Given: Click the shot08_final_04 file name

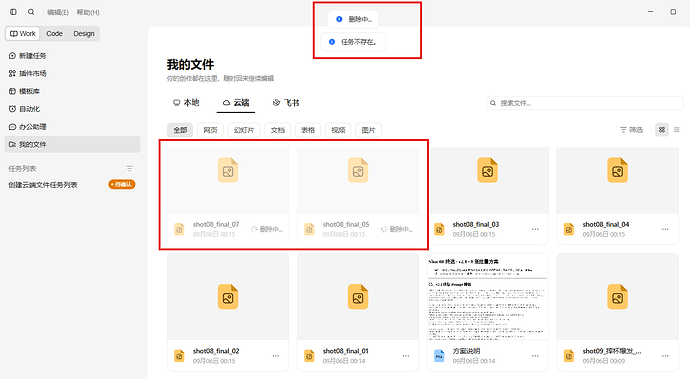Looking at the screenshot, I should pyautogui.click(x=606, y=224).
